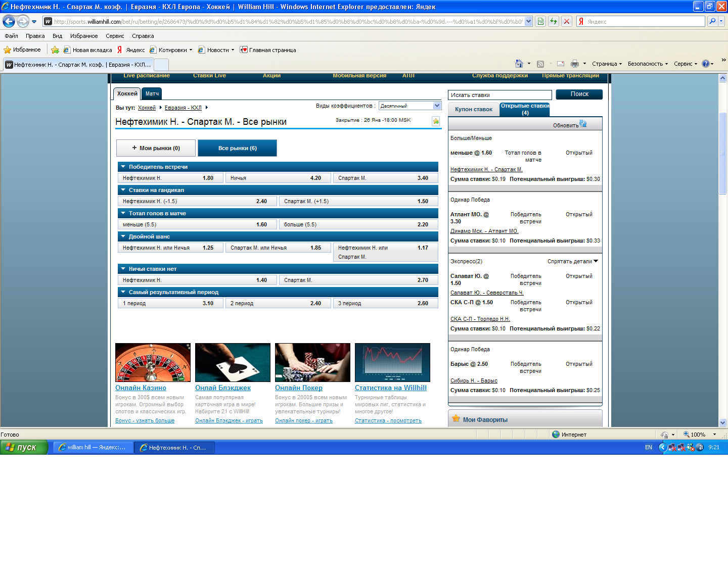Open the Евразия - КХЛ breadcrumb link

point(183,108)
